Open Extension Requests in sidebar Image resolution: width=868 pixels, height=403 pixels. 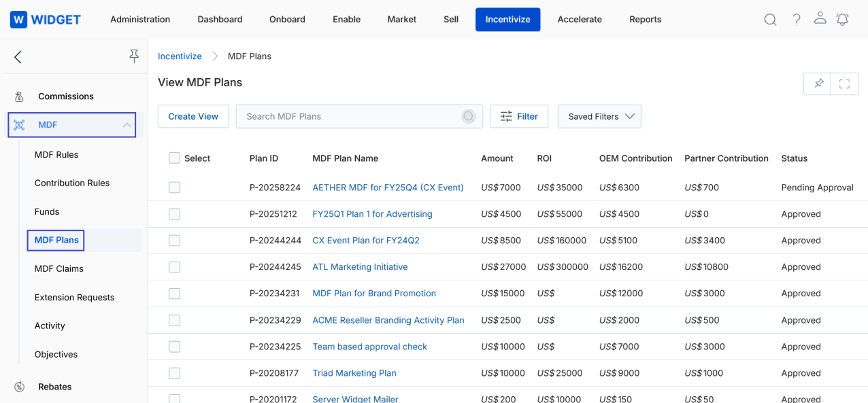[74, 298]
